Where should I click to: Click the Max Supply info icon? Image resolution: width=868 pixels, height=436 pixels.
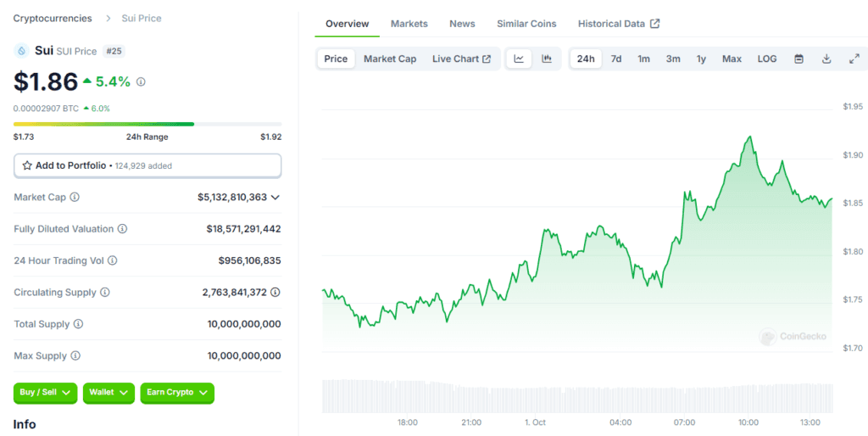click(x=75, y=355)
